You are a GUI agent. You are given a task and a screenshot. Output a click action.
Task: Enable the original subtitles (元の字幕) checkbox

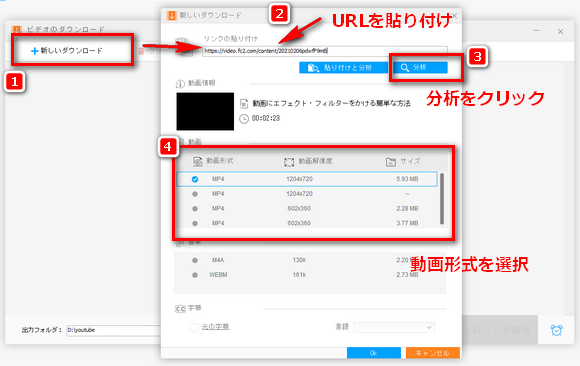[194, 327]
